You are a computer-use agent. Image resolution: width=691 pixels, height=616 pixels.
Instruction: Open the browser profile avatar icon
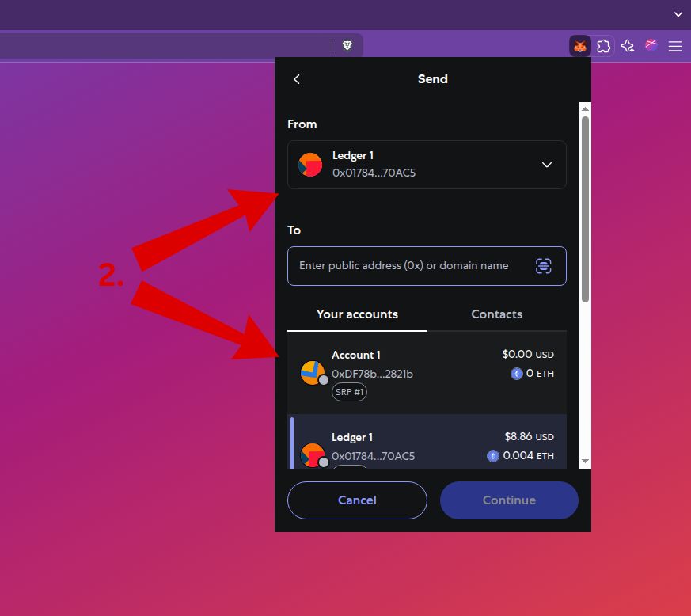(x=651, y=45)
